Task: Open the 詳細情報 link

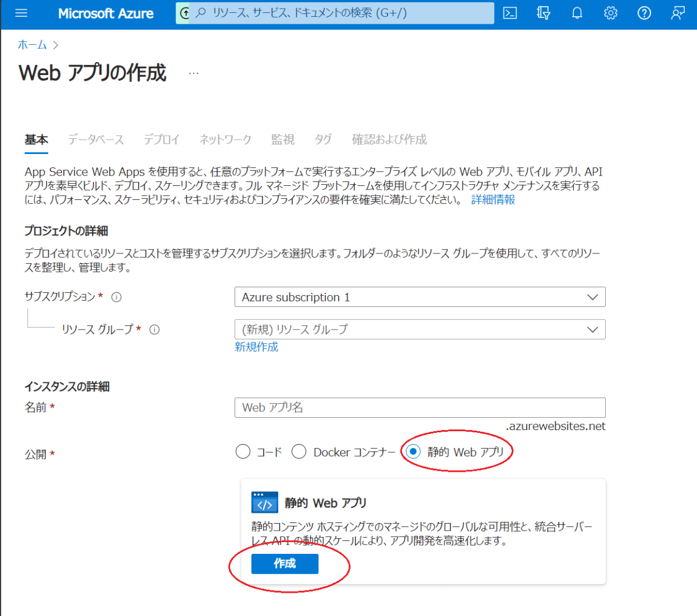Action: 493,199
